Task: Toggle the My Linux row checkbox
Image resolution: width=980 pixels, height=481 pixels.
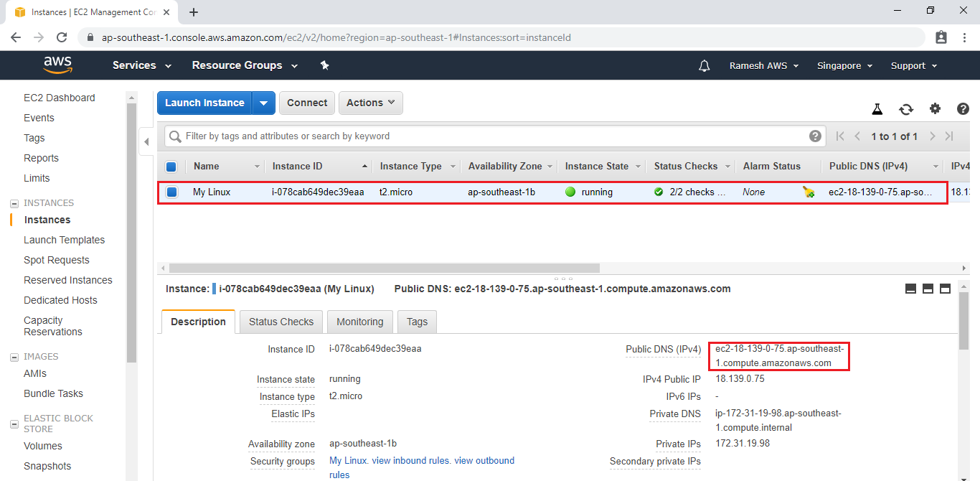Action: [x=172, y=192]
